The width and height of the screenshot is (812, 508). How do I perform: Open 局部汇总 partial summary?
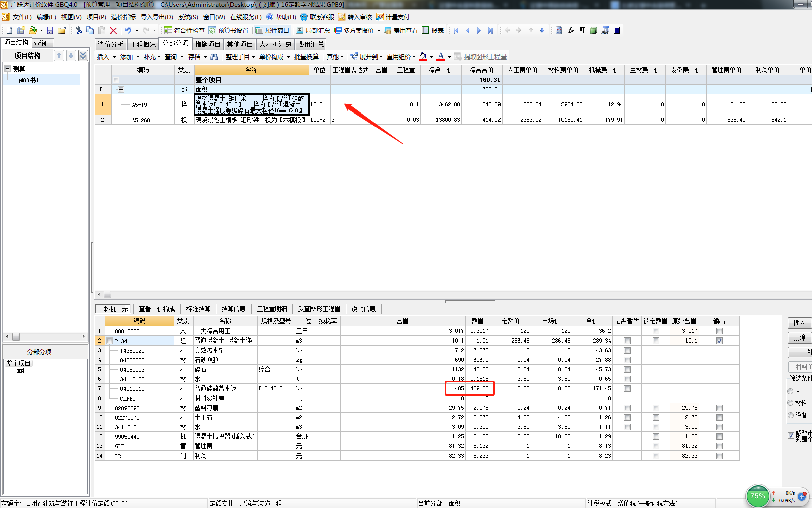(313, 31)
